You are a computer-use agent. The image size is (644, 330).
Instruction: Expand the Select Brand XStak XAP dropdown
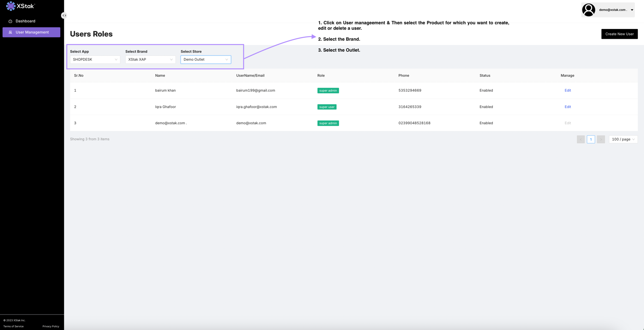tap(150, 59)
